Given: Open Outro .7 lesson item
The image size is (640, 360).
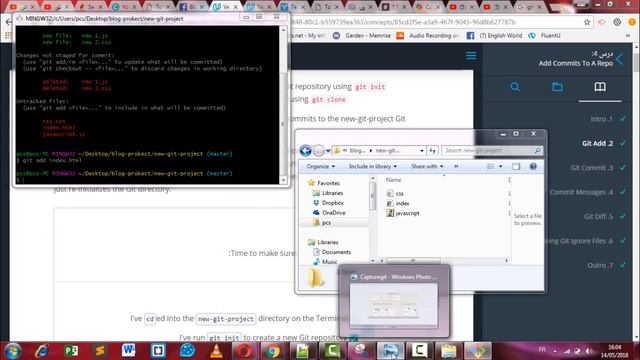Looking at the screenshot, I should (600, 265).
